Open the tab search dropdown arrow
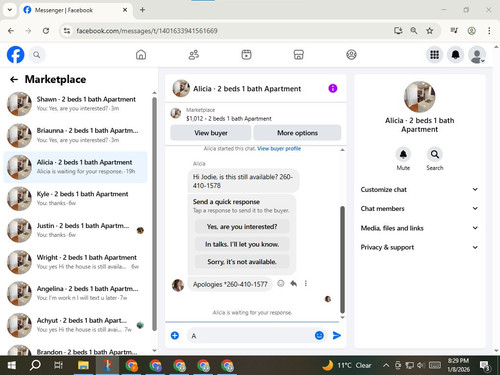This screenshot has height=375, width=500. click(10, 10)
